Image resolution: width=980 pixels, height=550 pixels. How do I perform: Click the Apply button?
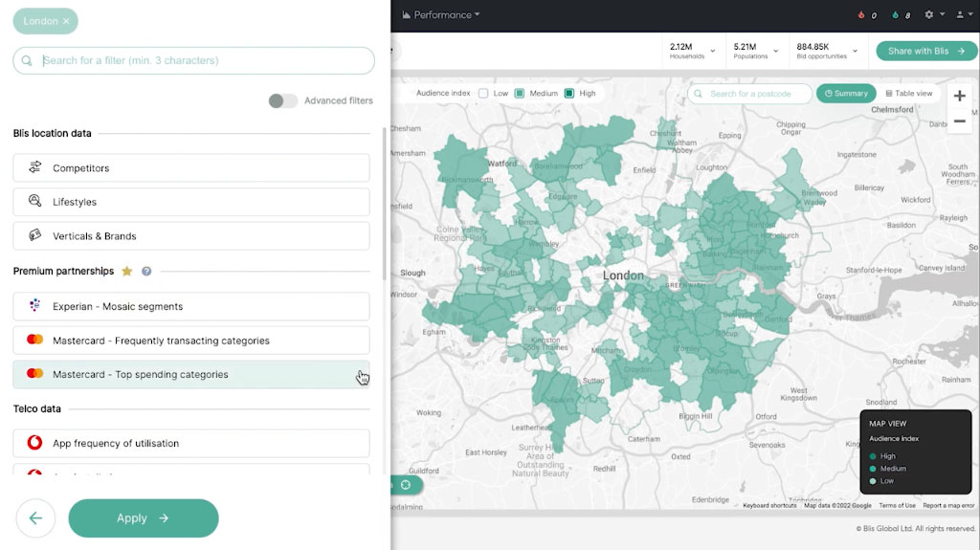[x=144, y=518]
